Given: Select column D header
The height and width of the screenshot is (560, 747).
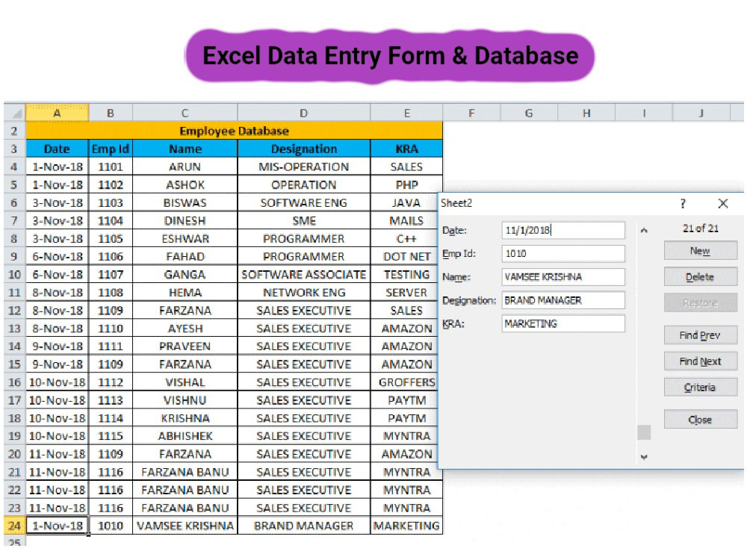Looking at the screenshot, I should point(304,113).
